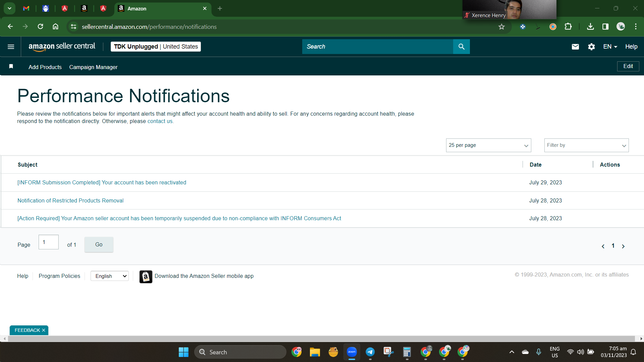Click the Subject column header

click(28, 165)
